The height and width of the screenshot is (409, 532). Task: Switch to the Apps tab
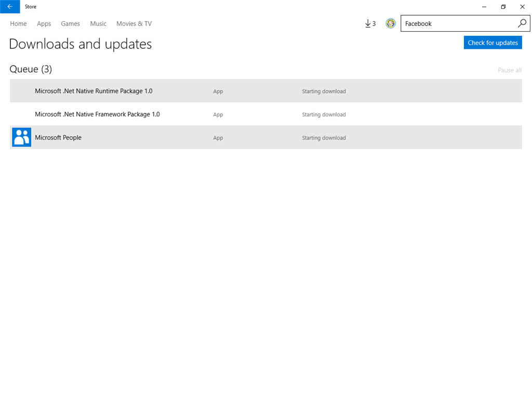44,24
